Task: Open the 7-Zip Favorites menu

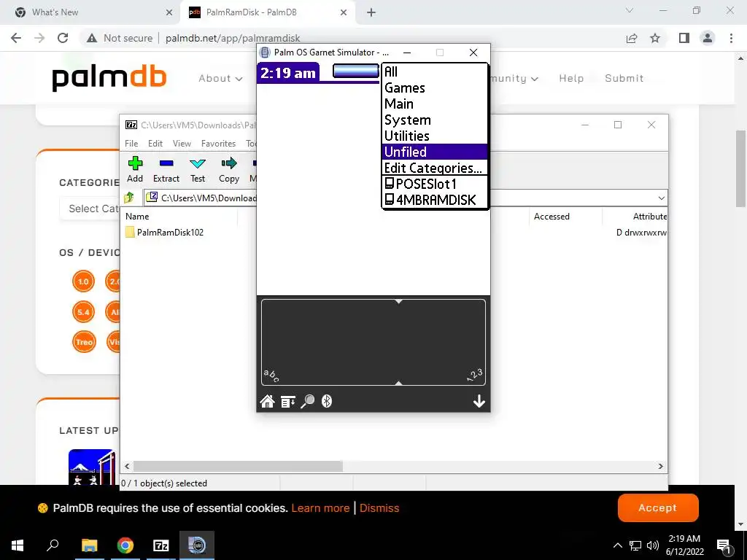Action: 218,144
